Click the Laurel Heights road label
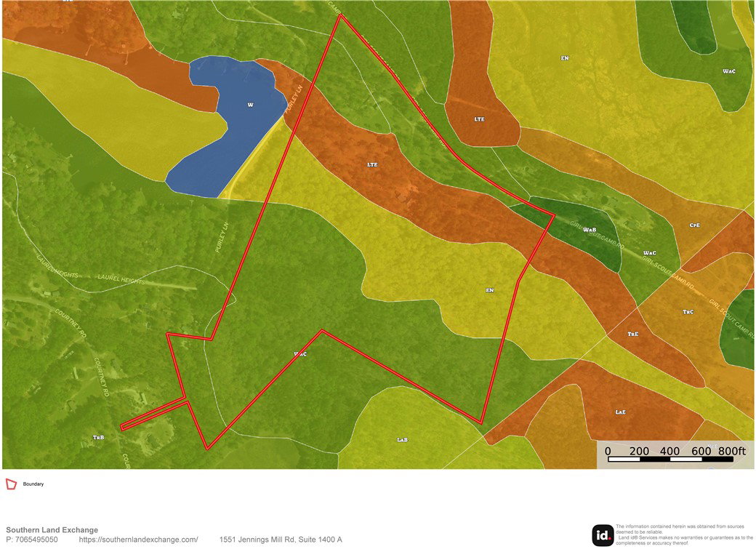 (121, 278)
